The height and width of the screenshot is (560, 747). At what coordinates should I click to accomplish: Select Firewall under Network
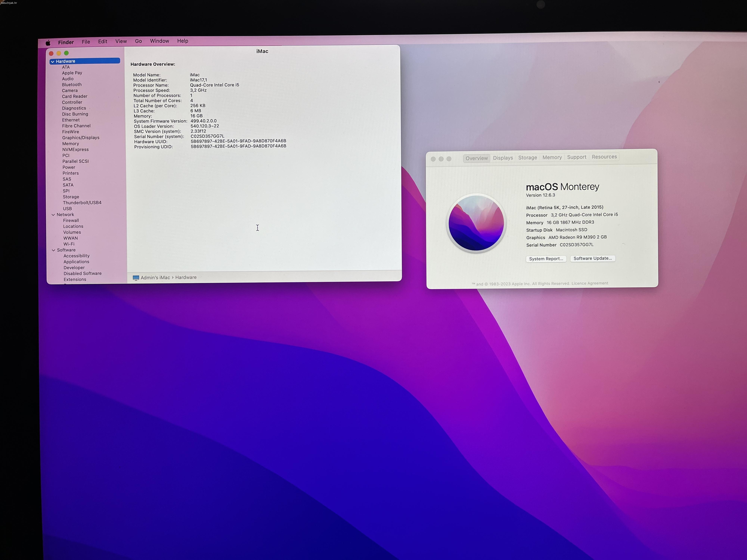tap(71, 220)
